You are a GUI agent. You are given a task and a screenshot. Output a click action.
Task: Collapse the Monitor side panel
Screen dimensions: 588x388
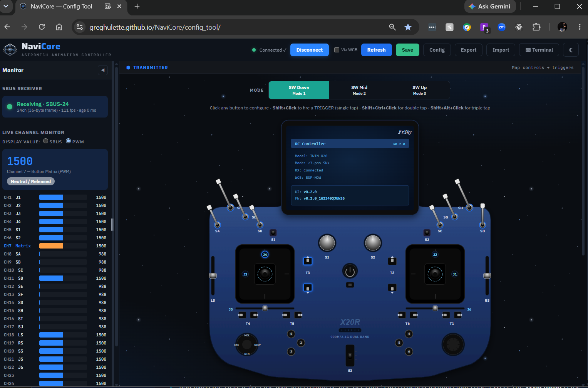[103, 70]
